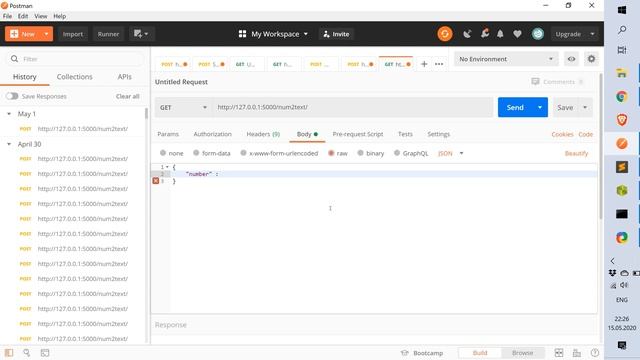The width and height of the screenshot is (640, 360).
Task: Open the Send button dropdown arrow
Action: pos(540,107)
